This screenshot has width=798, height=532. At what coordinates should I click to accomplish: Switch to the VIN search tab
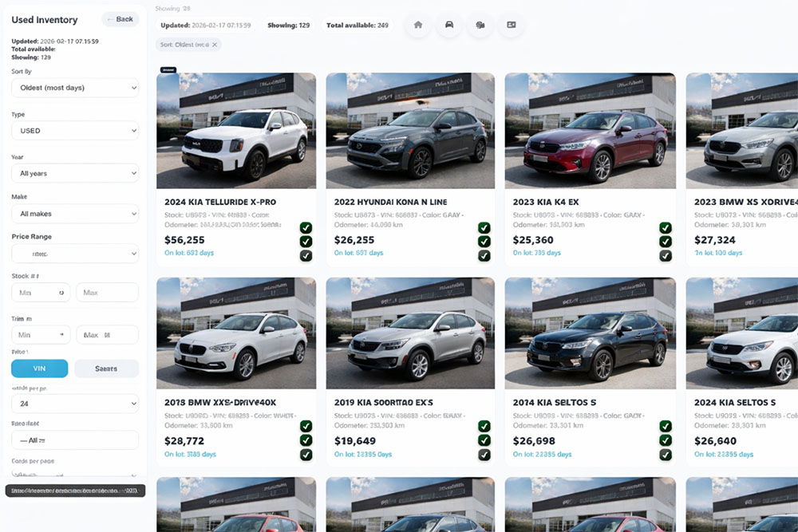40,368
